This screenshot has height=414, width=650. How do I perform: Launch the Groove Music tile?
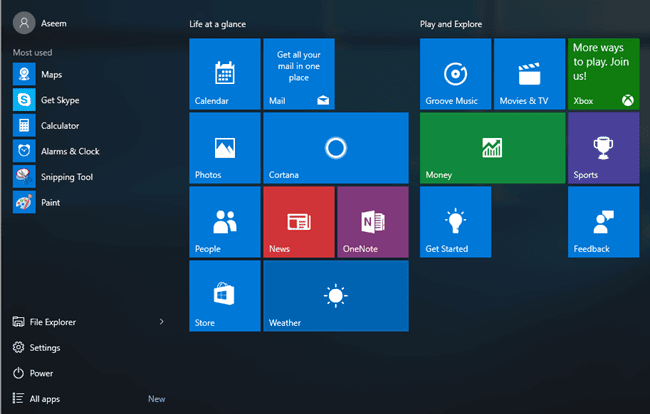pos(455,74)
